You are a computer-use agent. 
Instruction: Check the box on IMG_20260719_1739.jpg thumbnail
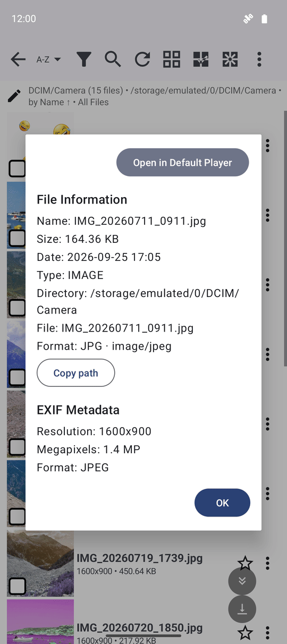click(x=18, y=586)
